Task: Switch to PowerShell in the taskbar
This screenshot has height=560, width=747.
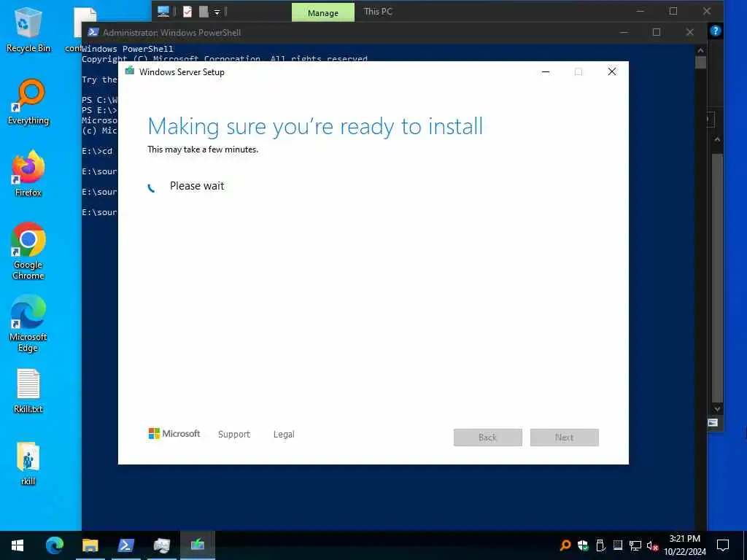Action: pyautogui.click(x=125, y=545)
